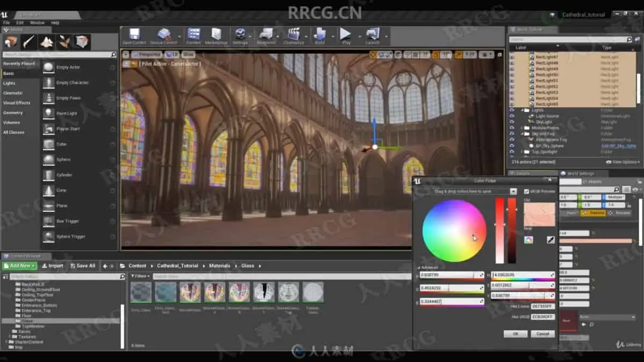The width and height of the screenshot is (644, 362).
Task: Select the Geometry Editing mode icon
Action: point(82,42)
